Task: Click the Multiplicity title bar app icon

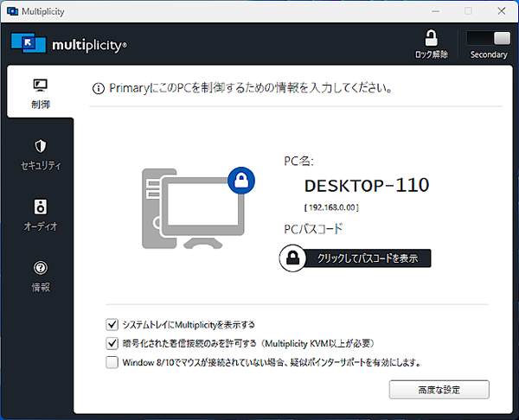Action: [x=13, y=11]
